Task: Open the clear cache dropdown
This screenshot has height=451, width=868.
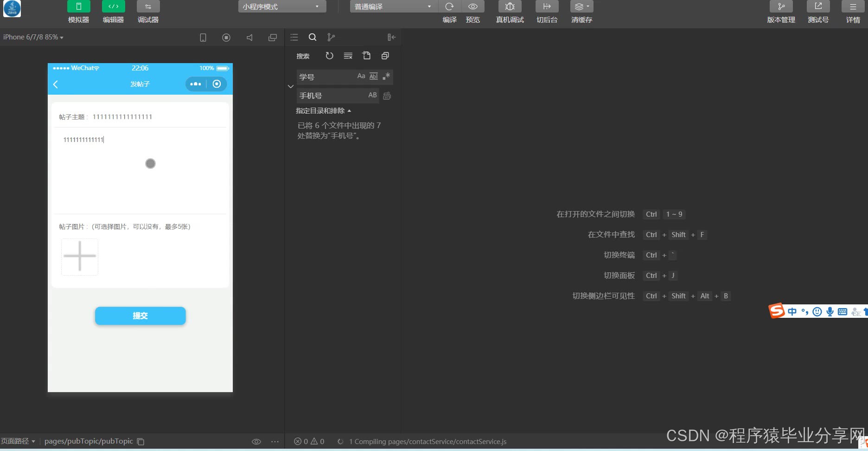Action: coord(581,6)
